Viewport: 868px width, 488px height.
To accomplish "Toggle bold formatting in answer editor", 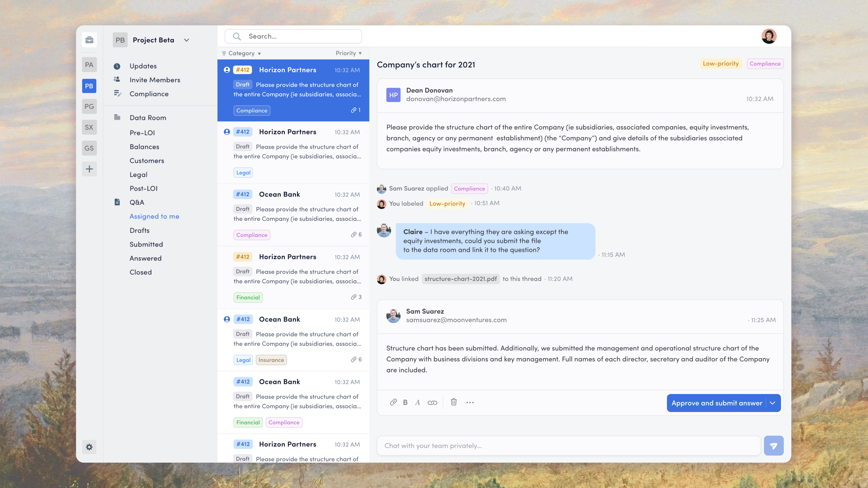I will coord(405,402).
